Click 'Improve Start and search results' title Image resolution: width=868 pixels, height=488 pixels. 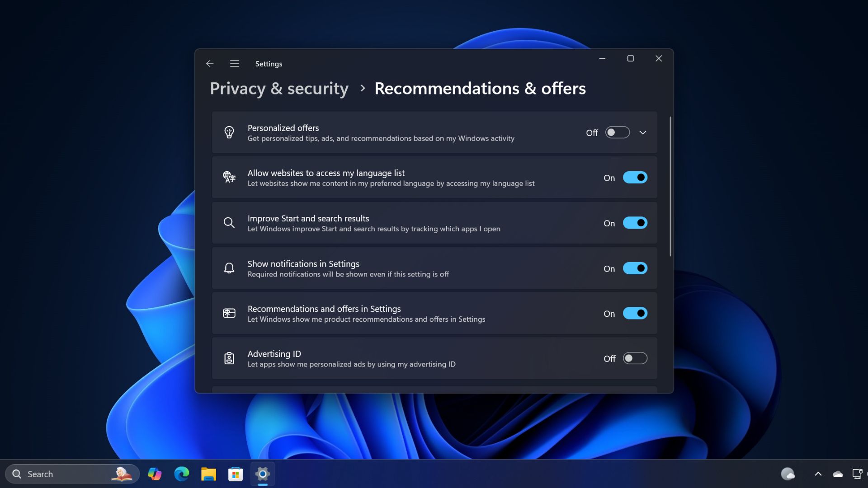point(308,218)
